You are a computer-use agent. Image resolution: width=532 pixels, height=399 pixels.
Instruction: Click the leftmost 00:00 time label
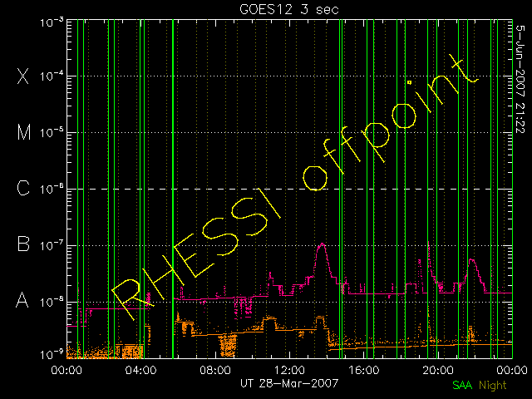click(66, 370)
